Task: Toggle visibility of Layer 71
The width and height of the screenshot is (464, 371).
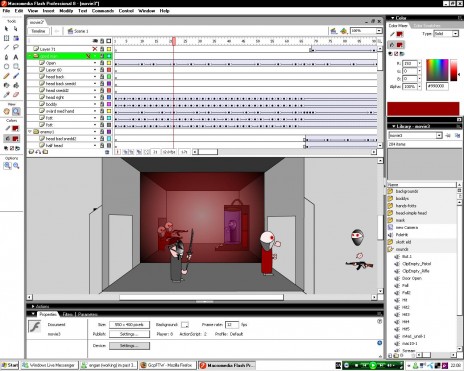Action: point(95,49)
